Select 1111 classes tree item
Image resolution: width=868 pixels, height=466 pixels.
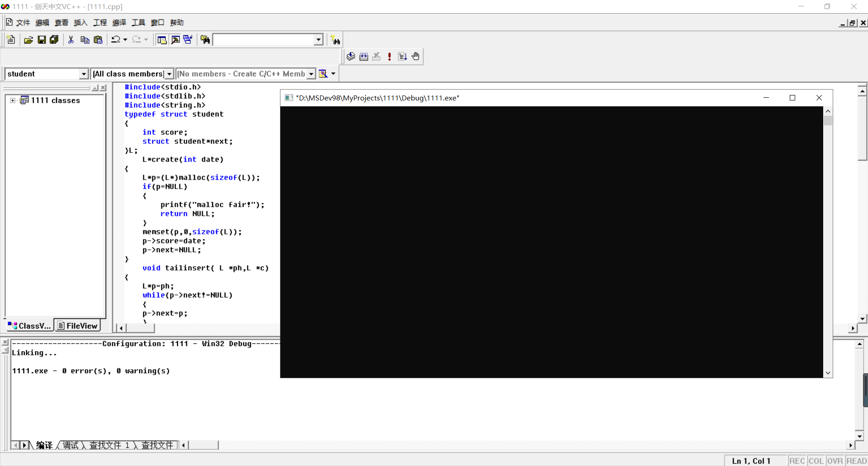click(55, 100)
